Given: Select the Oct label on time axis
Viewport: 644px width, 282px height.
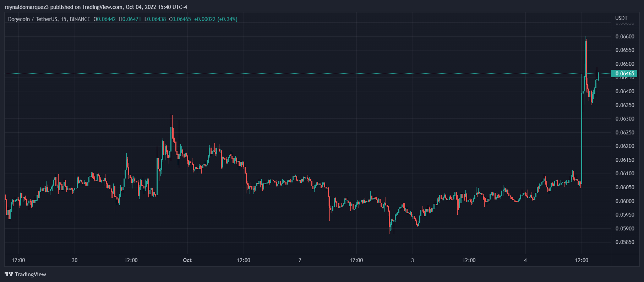Looking at the screenshot, I should tap(187, 260).
